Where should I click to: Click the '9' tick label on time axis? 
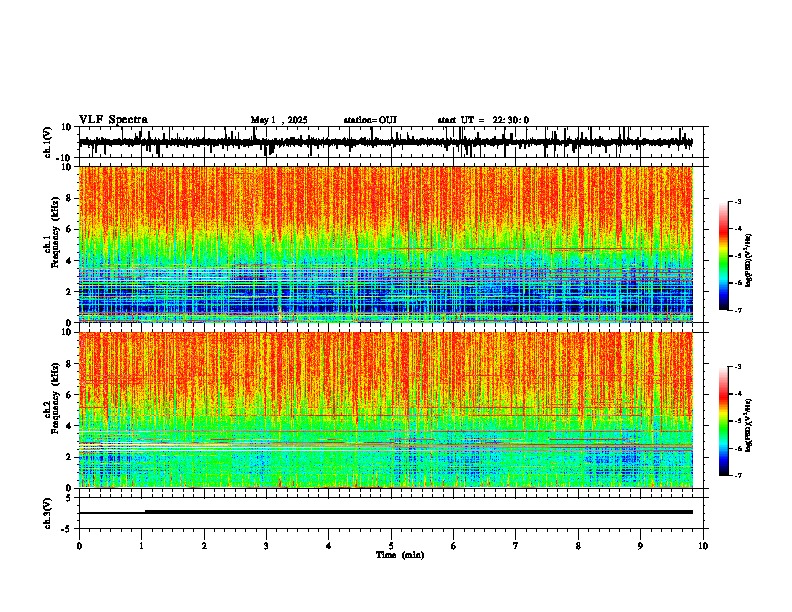(640, 546)
